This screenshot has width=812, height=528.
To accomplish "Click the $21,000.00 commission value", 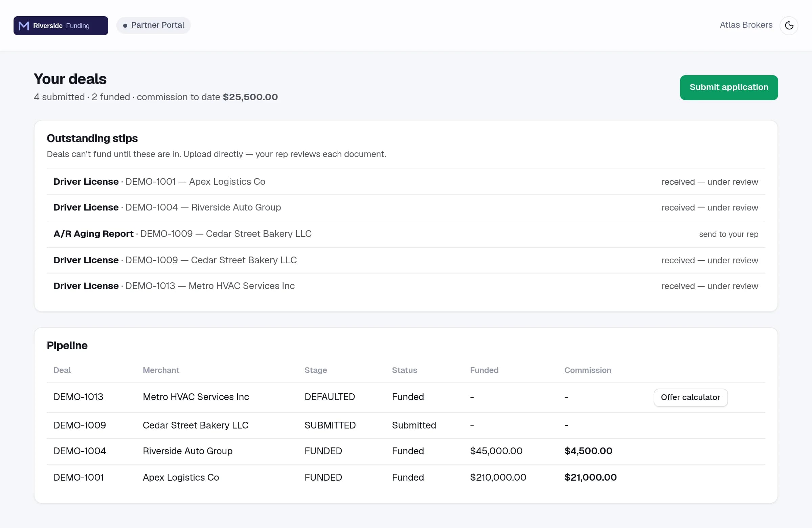I will point(590,478).
